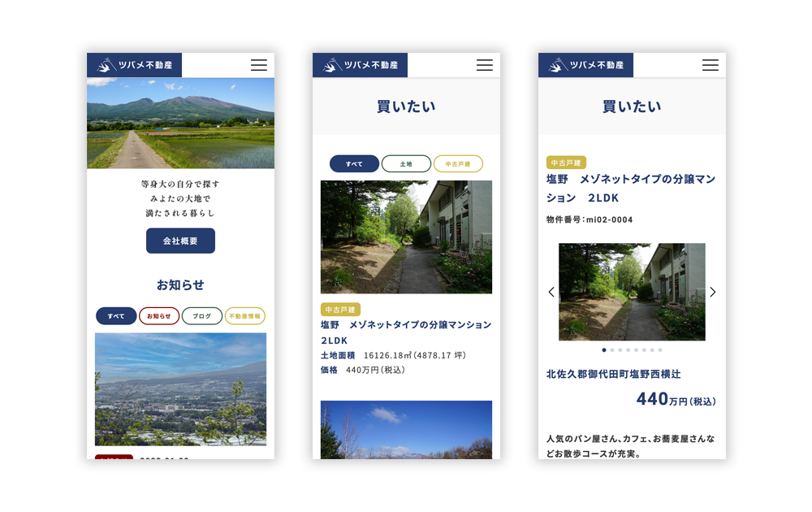Screen dimensions: 812x512
Task: Show previous photo with left carousel arrow
Action: 551,292
